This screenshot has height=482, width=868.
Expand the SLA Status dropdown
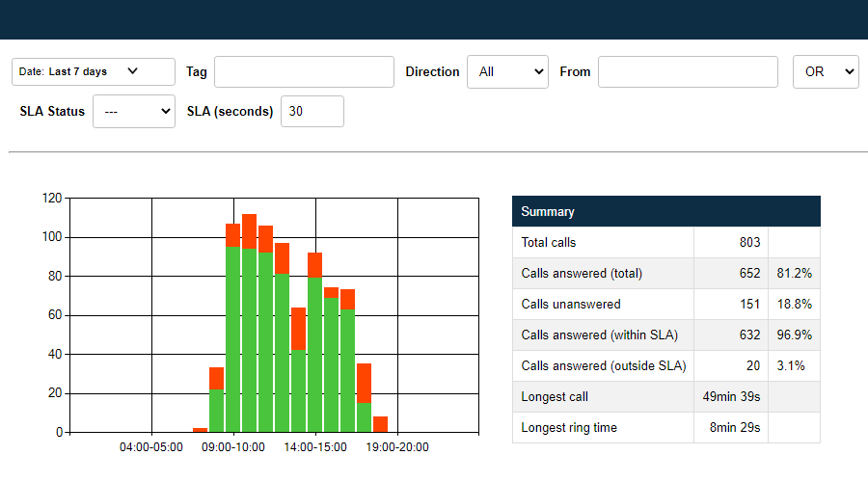click(x=133, y=111)
